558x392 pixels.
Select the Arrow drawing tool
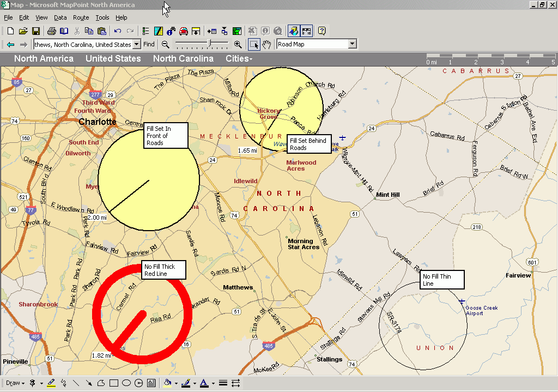click(89, 383)
